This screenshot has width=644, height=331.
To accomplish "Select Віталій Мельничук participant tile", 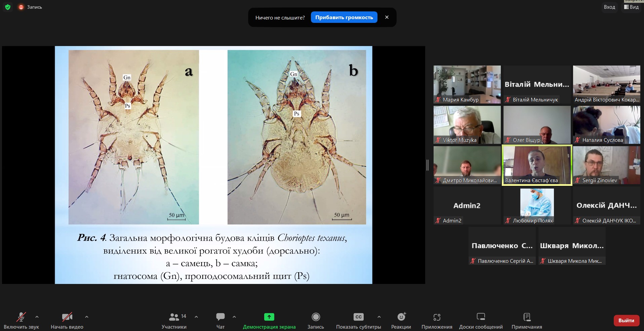I will 537,84.
